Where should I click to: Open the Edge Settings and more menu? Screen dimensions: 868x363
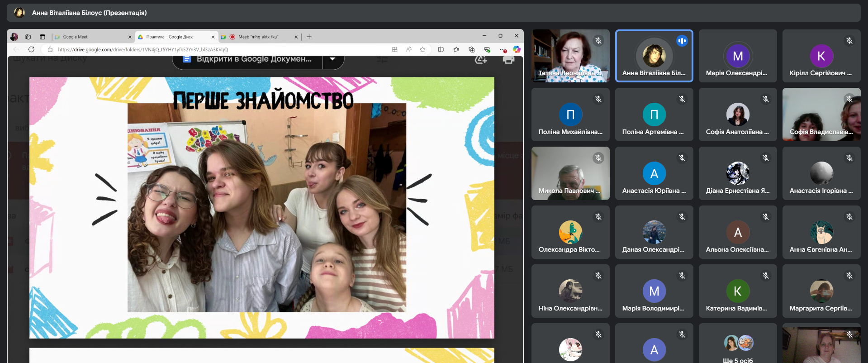pyautogui.click(x=502, y=49)
